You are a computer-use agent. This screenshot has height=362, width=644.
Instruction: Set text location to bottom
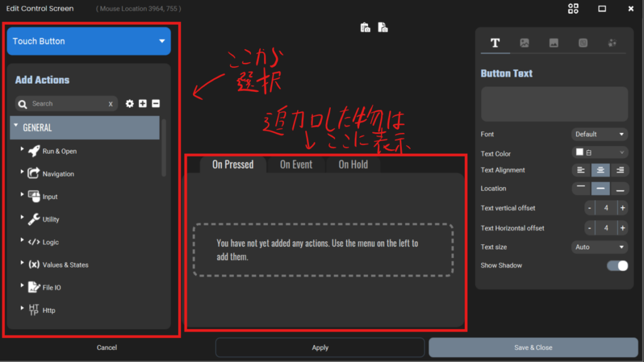click(x=619, y=188)
